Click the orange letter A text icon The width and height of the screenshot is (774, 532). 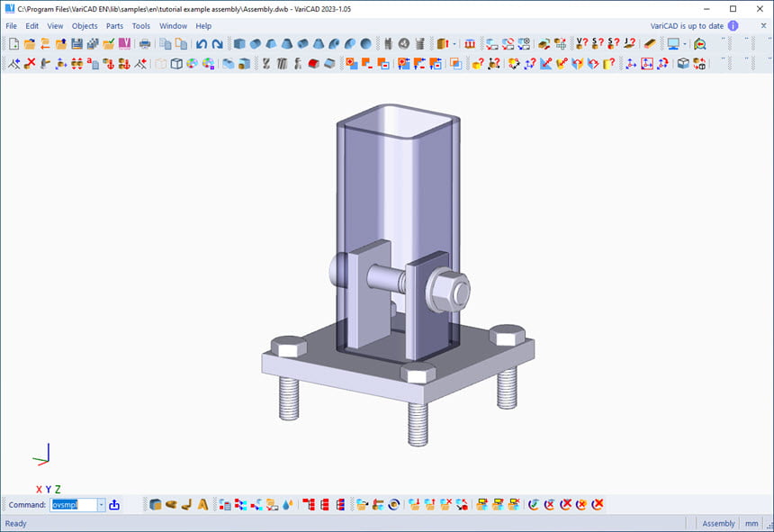[x=202, y=504]
